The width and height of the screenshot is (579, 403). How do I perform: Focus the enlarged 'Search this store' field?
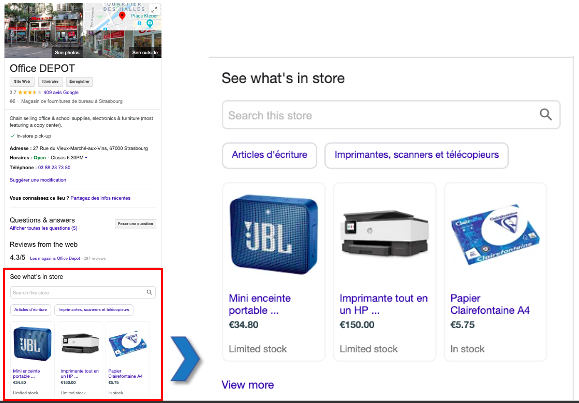[391, 115]
